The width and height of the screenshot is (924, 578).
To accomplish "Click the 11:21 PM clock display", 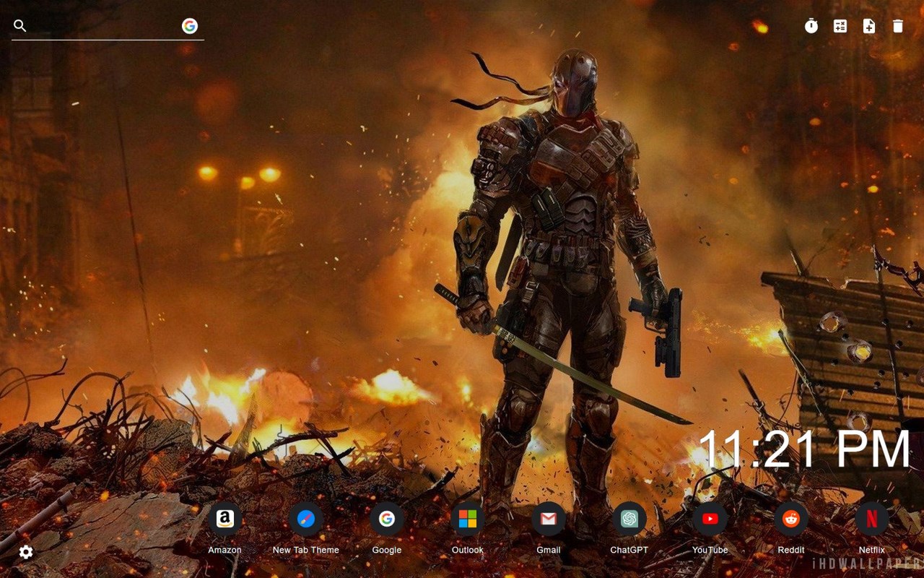I will click(805, 449).
